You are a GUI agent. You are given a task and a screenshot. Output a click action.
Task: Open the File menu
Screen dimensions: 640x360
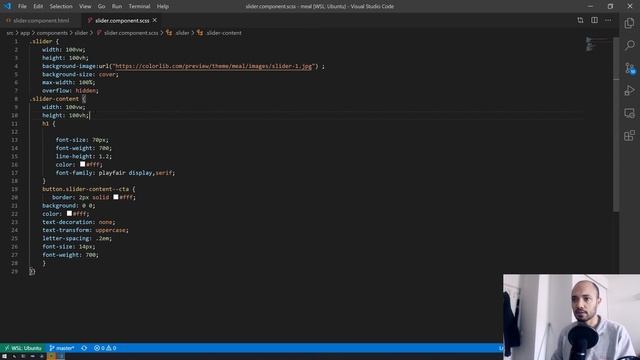tap(22, 6)
